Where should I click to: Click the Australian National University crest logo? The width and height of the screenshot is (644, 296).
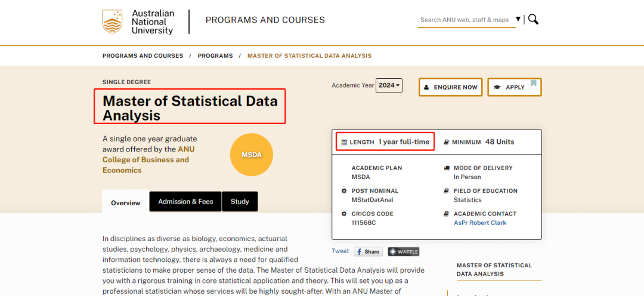pyautogui.click(x=112, y=22)
